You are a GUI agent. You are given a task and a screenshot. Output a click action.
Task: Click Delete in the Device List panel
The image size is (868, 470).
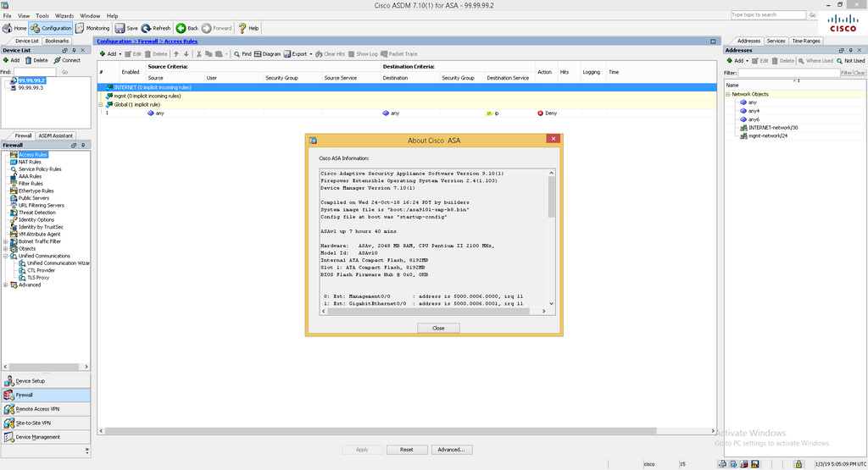36,60
